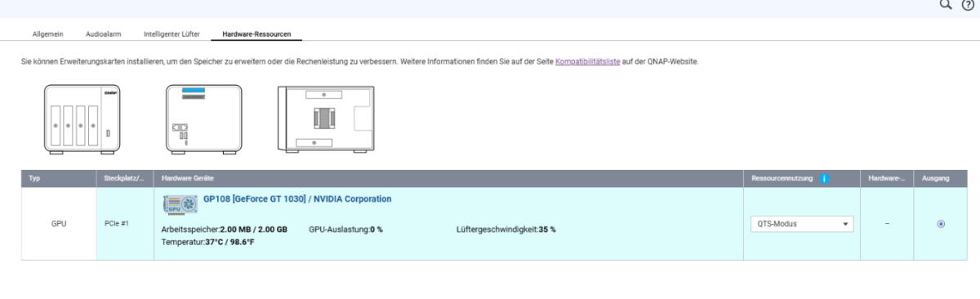The height and width of the screenshot is (299, 980).
Task: Select the Ausgang radio button for GPU
Action: [x=941, y=224]
